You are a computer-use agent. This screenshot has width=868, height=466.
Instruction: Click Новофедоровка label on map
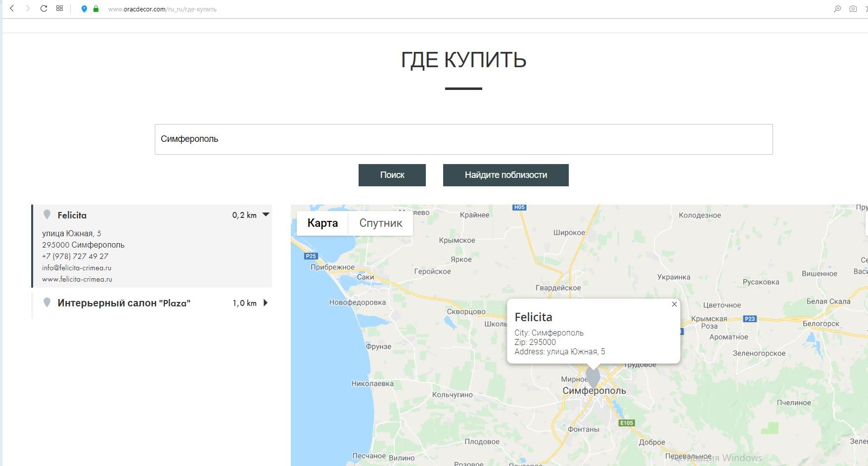(x=357, y=302)
